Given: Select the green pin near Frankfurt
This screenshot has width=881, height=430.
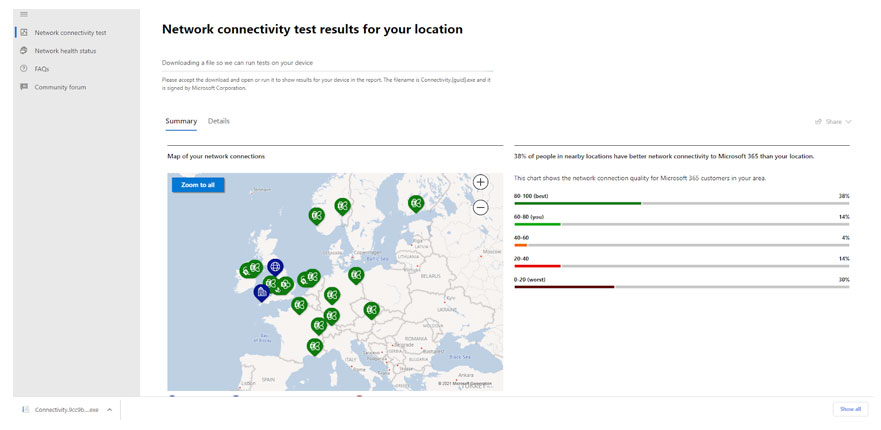Looking at the screenshot, I should 332,295.
